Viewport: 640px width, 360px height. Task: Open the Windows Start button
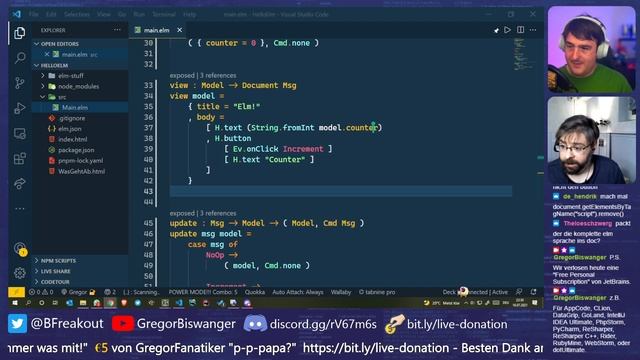tap(15, 303)
